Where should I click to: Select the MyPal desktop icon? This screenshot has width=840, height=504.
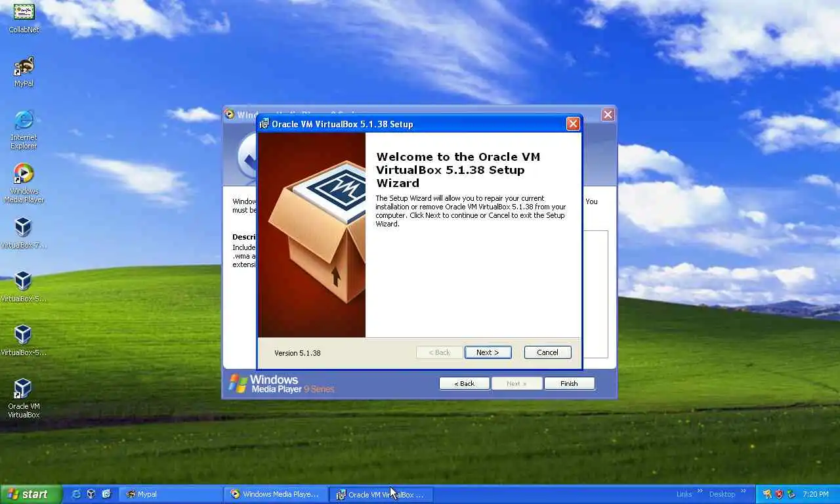pos(24,72)
